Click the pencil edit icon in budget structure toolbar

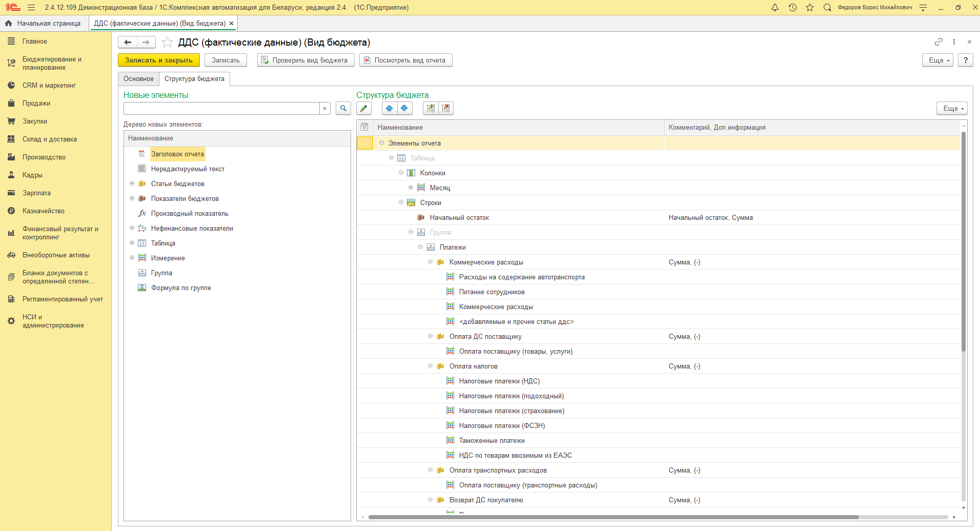click(364, 108)
